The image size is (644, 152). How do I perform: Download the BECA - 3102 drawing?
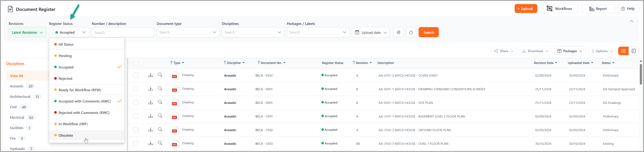(x=151, y=129)
